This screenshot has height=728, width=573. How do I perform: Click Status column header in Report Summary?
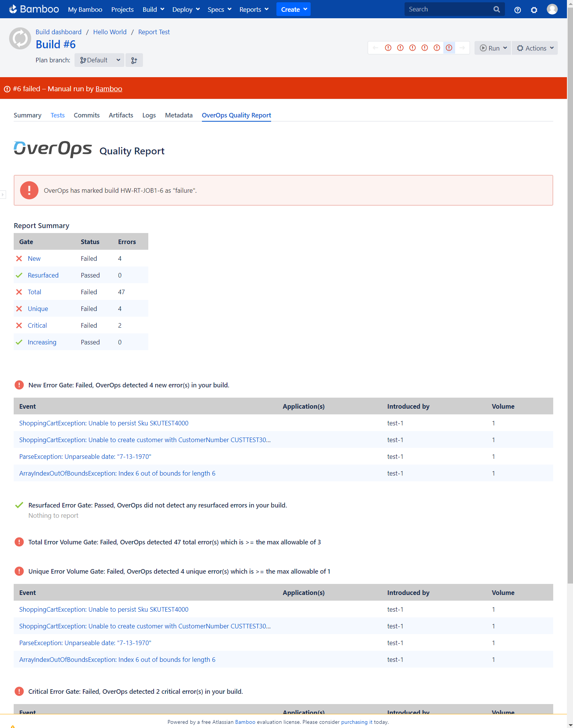(x=90, y=242)
